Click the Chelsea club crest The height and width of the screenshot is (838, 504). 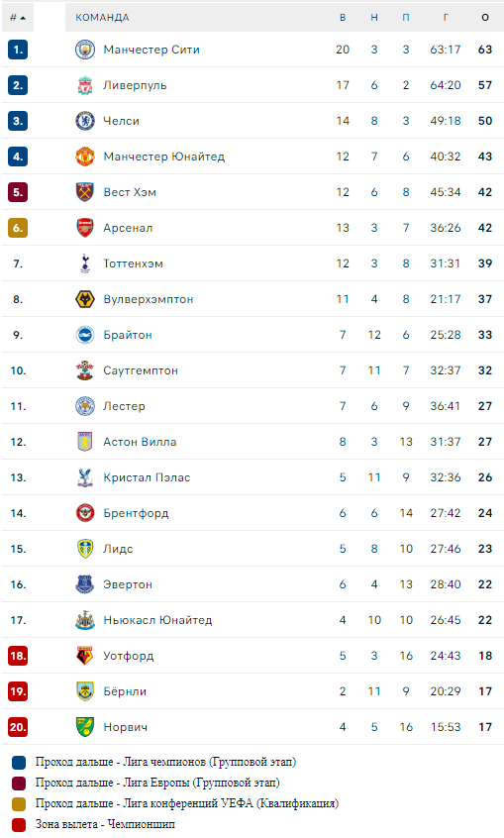(85, 121)
